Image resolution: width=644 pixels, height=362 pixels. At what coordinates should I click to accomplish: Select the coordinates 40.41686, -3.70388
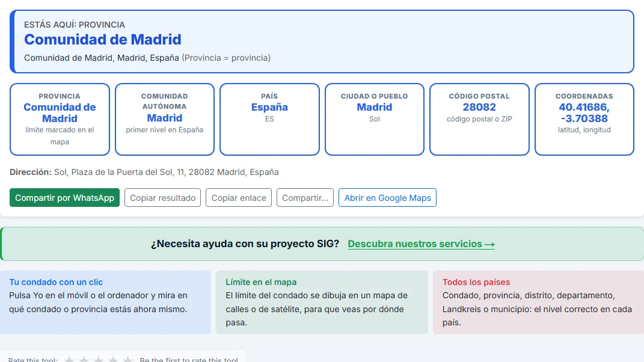pyautogui.click(x=584, y=112)
